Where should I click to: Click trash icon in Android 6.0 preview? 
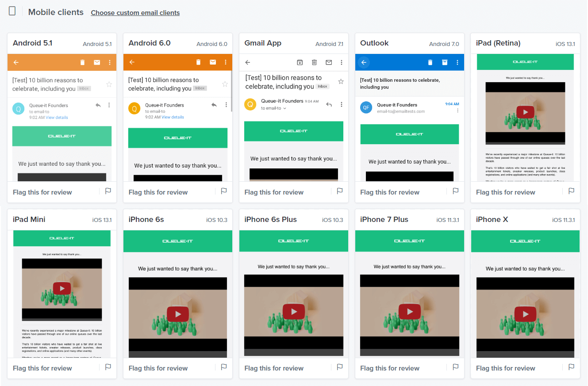(198, 62)
